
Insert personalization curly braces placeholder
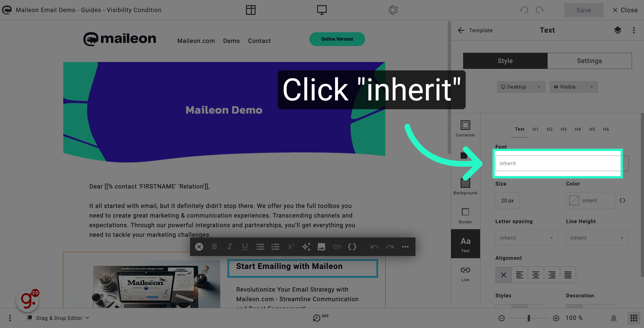click(352, 247)
